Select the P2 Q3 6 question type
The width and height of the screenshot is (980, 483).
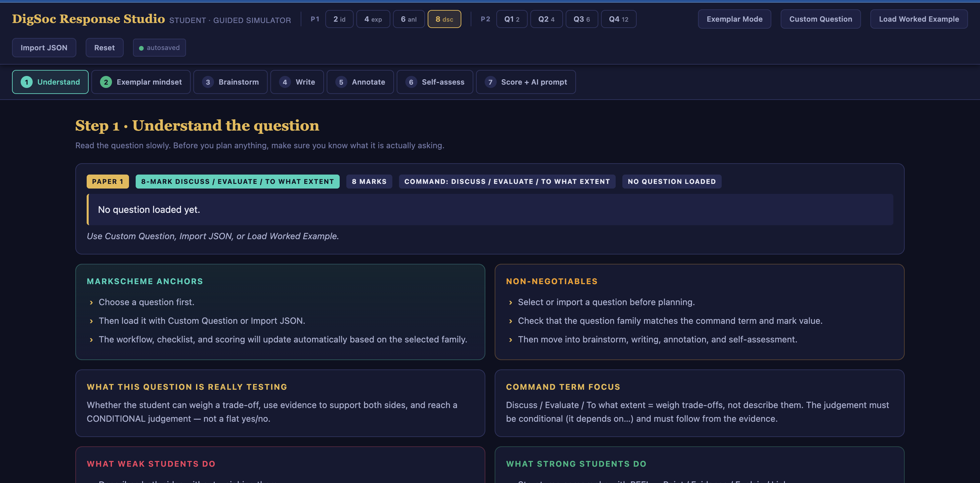(x=582, y=19)
